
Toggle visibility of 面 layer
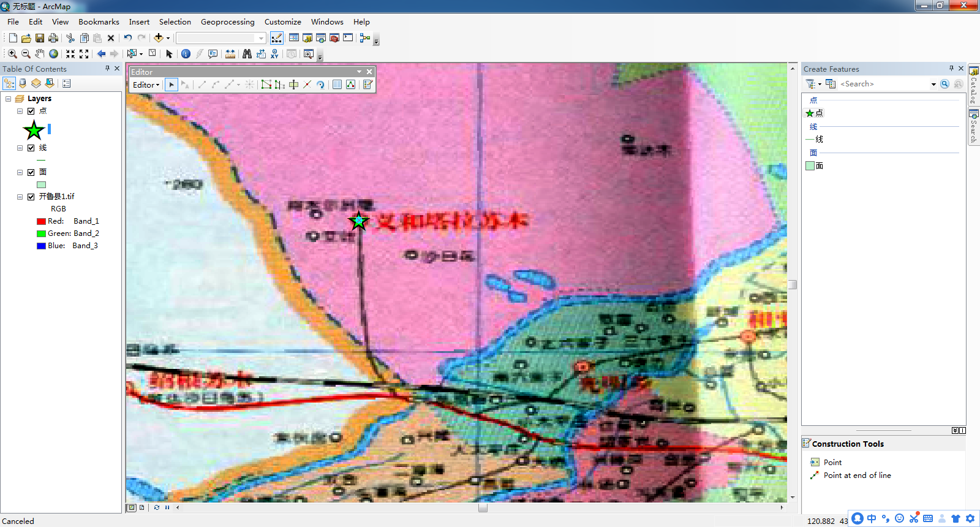tap(31, 172)
